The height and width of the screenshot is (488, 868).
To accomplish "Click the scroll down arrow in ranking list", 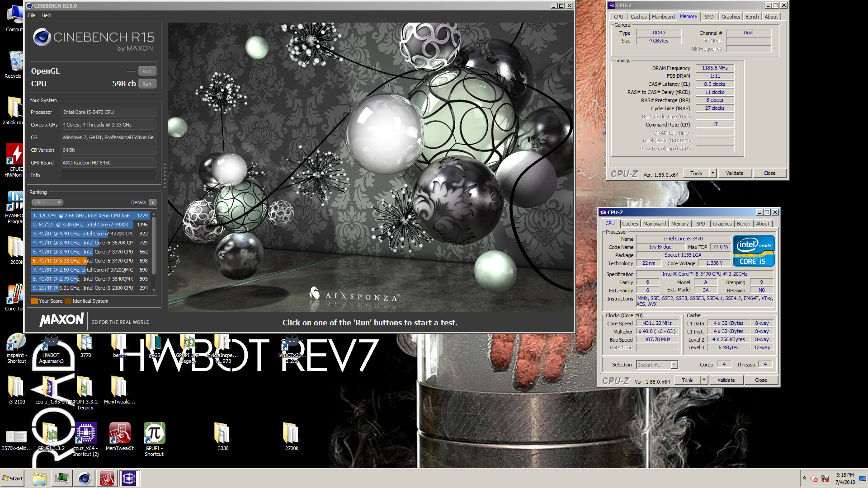I will tap(154, 290).
